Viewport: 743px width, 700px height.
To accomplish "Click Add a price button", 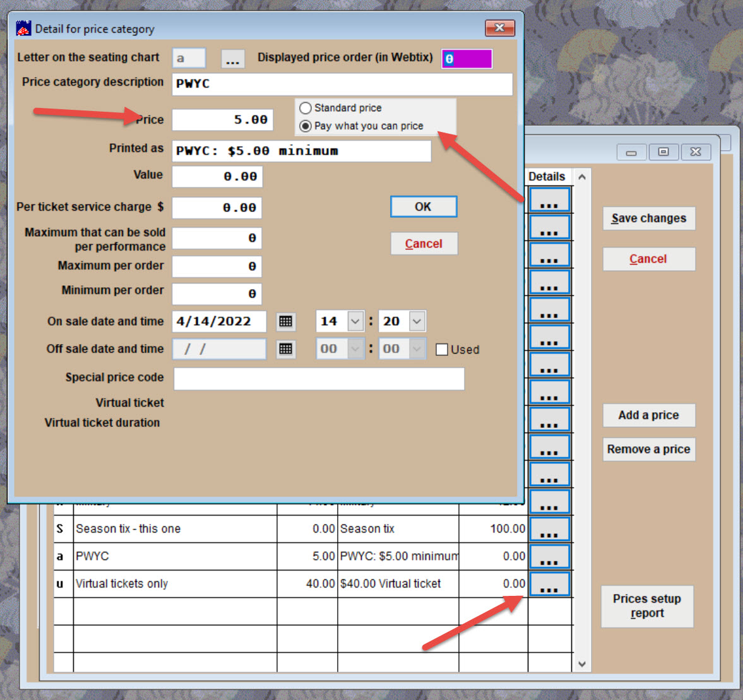I will click(649, 415).
